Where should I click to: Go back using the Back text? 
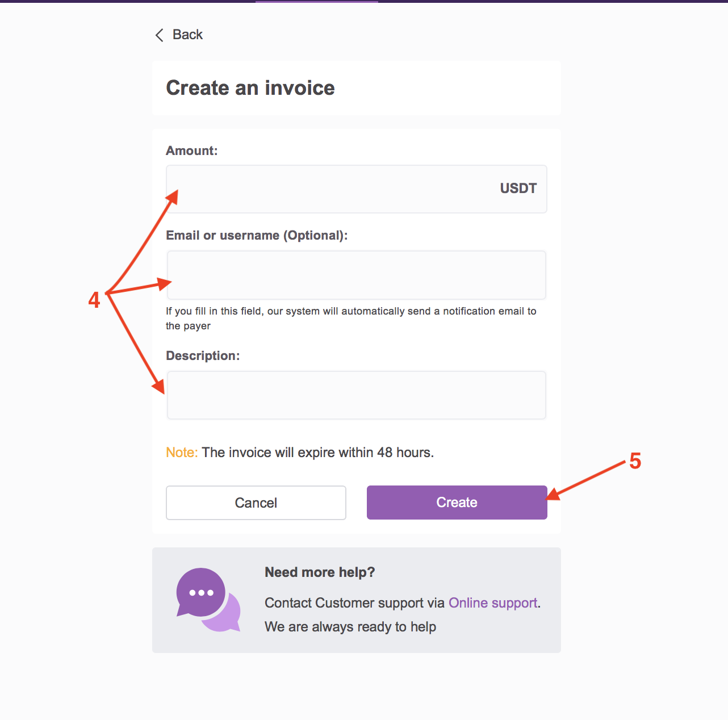[x=187, y=35]
